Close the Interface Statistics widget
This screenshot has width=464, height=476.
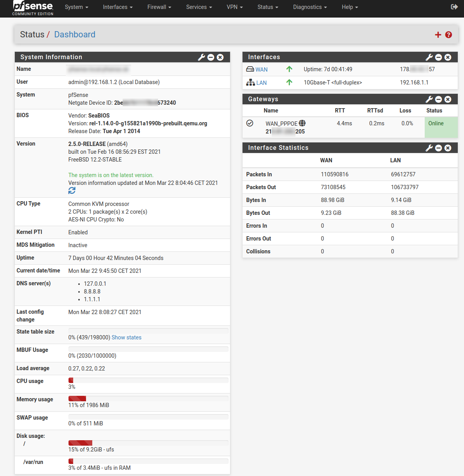coord(448,148)
